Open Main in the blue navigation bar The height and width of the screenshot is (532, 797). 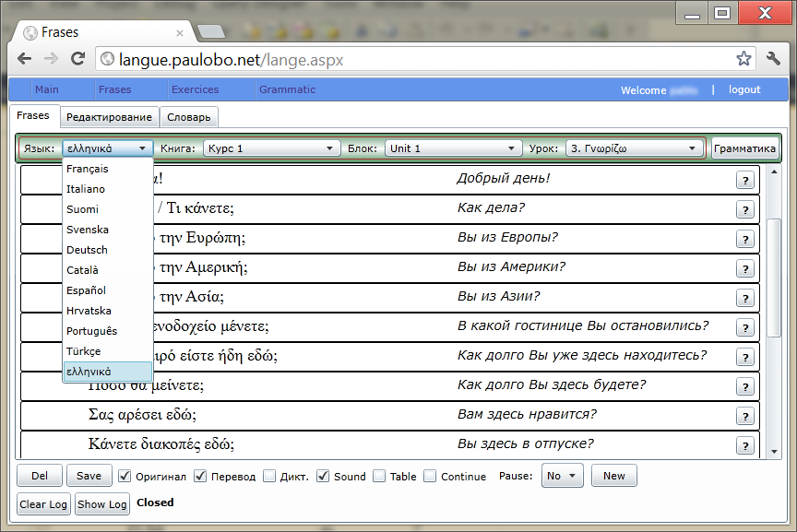[47, 89]
